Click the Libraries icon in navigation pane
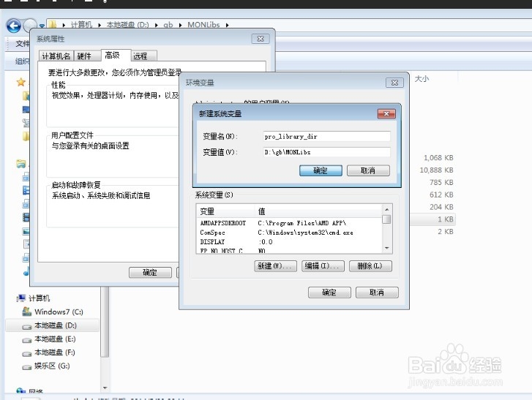 click(21, 164)
